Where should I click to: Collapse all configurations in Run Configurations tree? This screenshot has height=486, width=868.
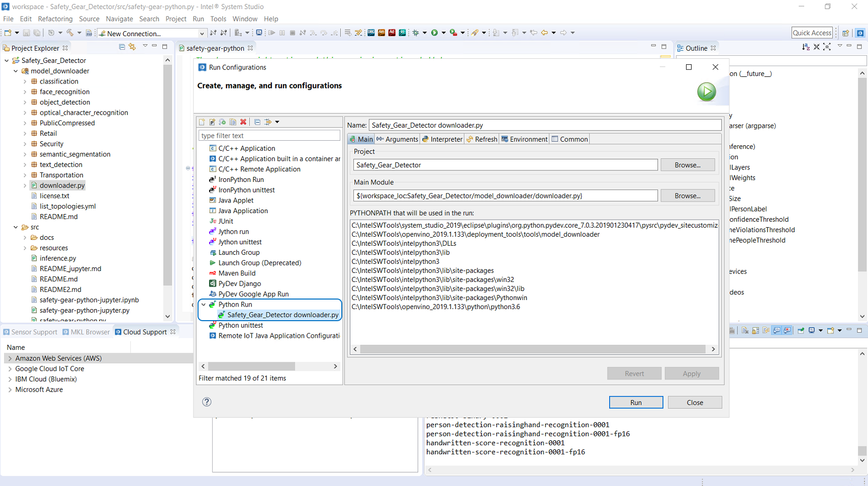(x=257, y=122)
